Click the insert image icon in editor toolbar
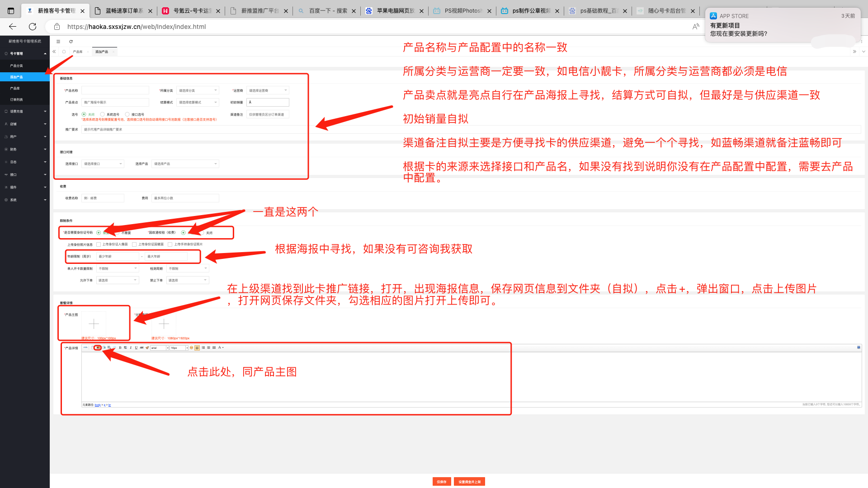 pos(98,347)
